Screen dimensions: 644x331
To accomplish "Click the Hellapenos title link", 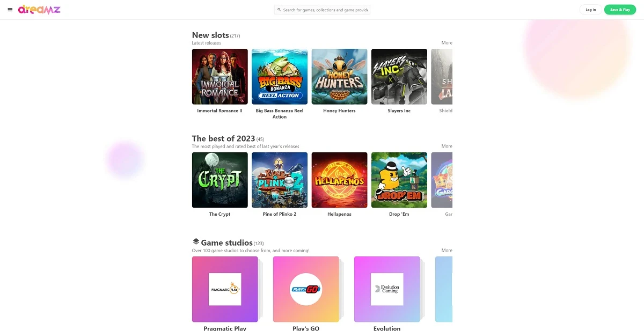I will tap(339, 214).
